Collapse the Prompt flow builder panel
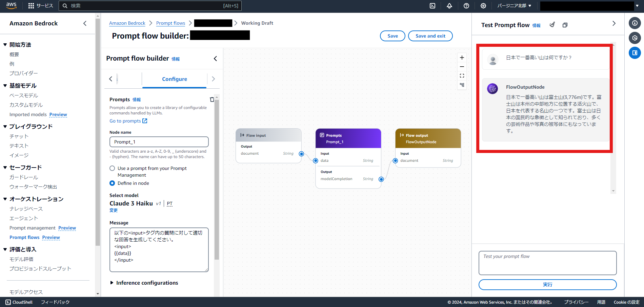Image resolution: width=644 pixels, height=307 pixels. click(x=215, y=59)
